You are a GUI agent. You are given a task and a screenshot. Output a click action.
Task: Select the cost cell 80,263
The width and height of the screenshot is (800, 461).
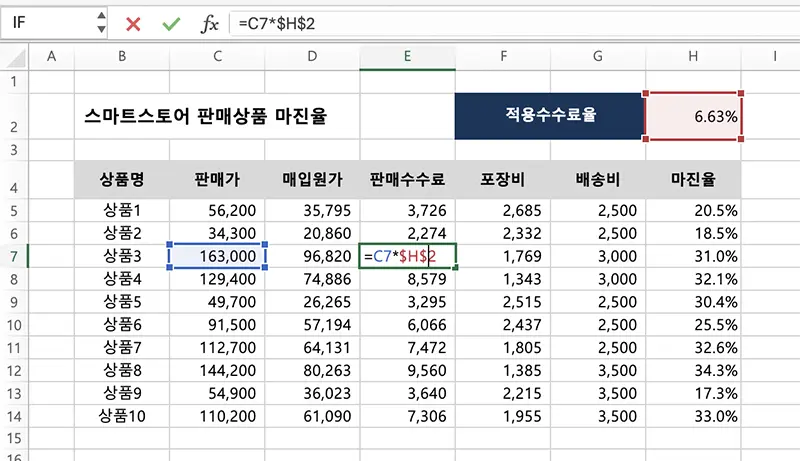[312, 371]
